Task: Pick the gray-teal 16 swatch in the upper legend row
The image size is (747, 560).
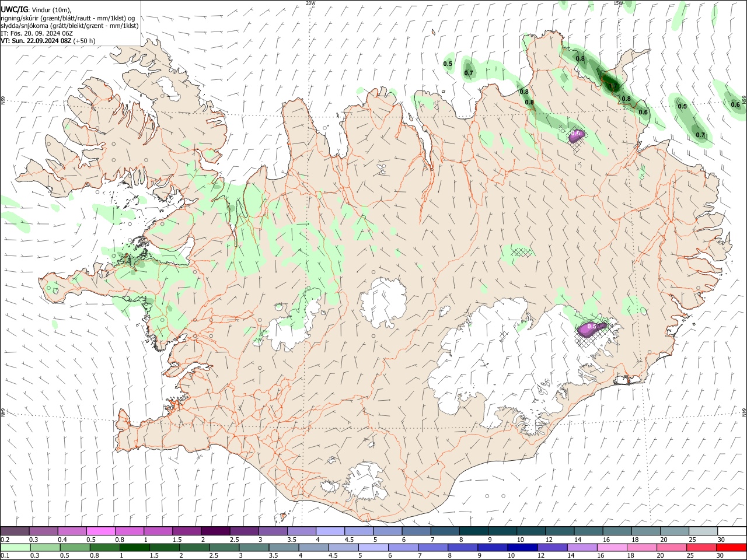Action: tap(616, 531)
